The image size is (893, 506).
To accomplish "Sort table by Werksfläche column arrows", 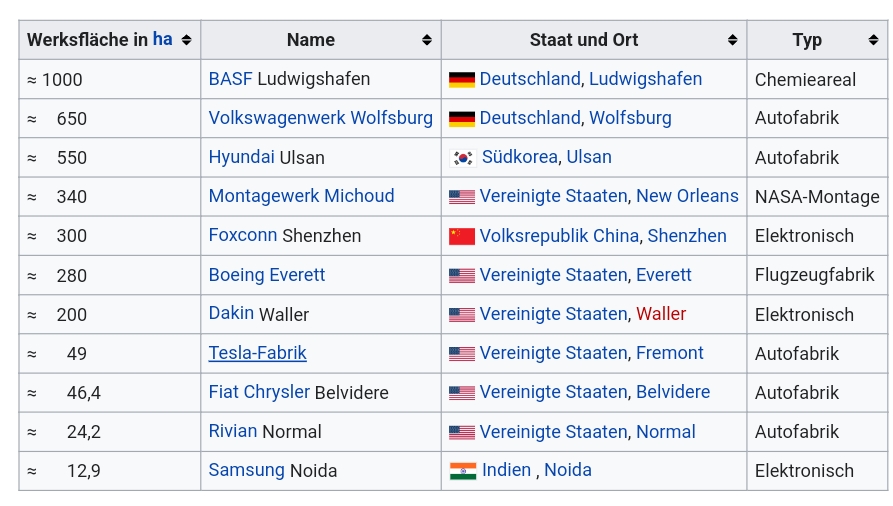I will click(186, 40).
